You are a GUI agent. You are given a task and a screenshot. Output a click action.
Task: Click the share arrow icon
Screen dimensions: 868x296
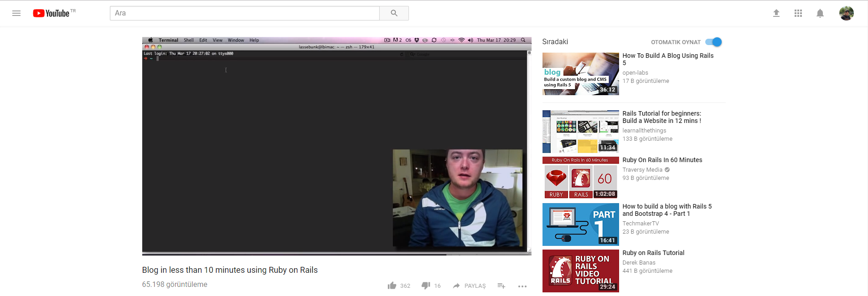click(456, 286)
